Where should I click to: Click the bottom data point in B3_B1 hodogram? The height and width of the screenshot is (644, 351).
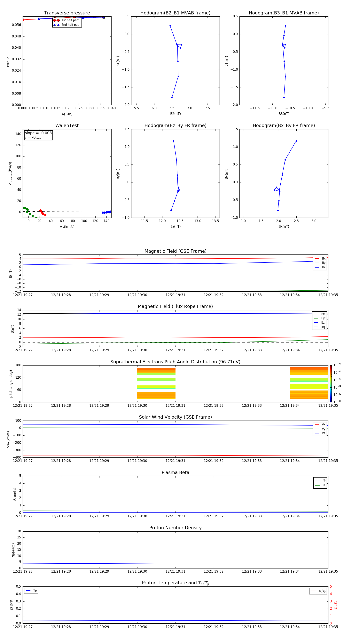[x=284, y=98]
